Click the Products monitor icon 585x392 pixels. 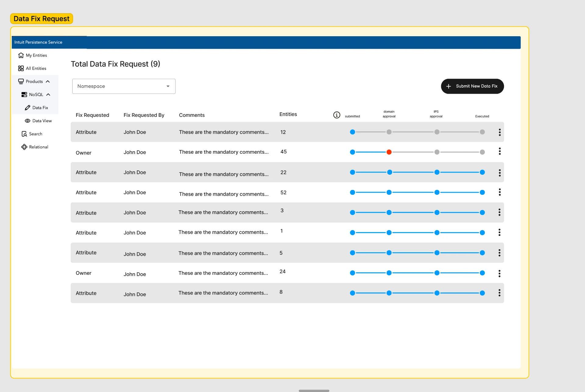click(21, 82)
